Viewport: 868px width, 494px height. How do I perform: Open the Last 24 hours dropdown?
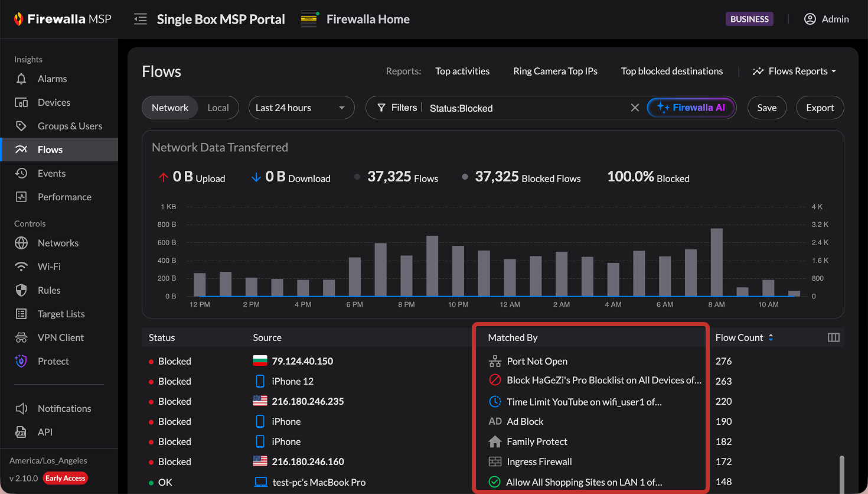pyautogui.click(x=301, y=108)
